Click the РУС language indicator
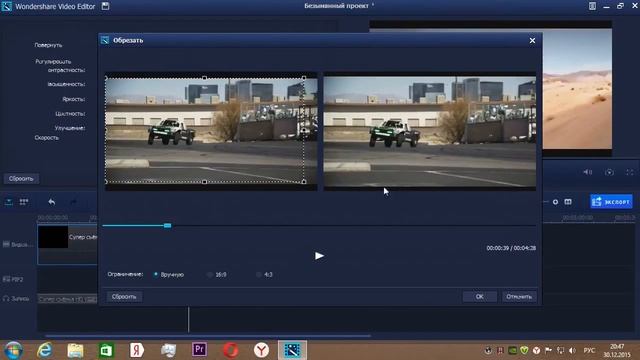 [x=589, y=351]
